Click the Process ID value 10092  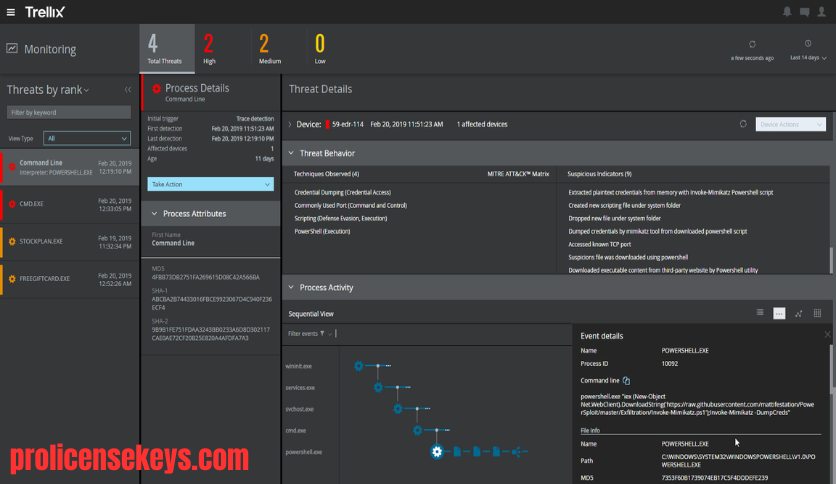[x=670, y=364]
